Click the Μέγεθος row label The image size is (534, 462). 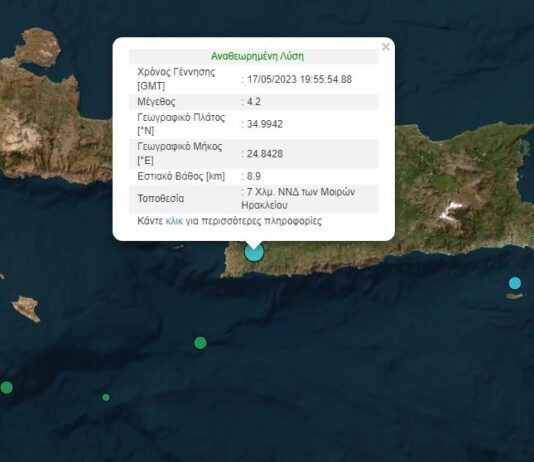(x=156, y=102)
